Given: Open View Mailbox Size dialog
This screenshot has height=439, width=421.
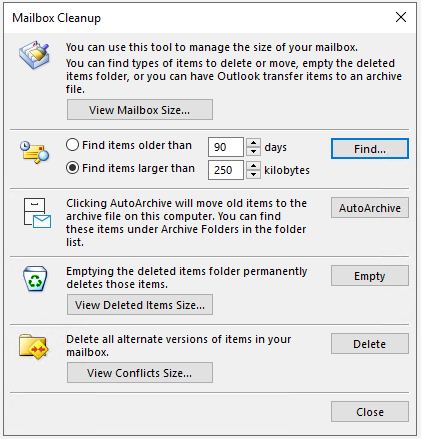Looking at the screenshot, I should click(140, 110).
